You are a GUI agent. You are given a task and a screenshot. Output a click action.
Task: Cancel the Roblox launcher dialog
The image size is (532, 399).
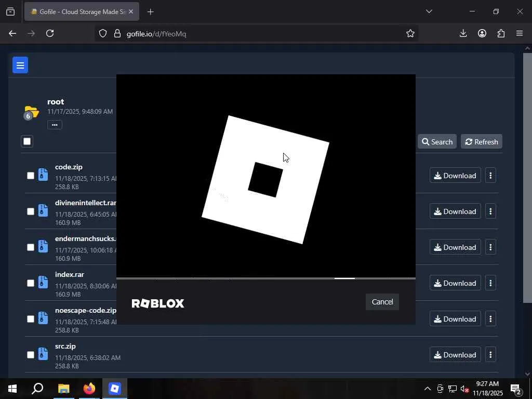click(x=382, y=302)
